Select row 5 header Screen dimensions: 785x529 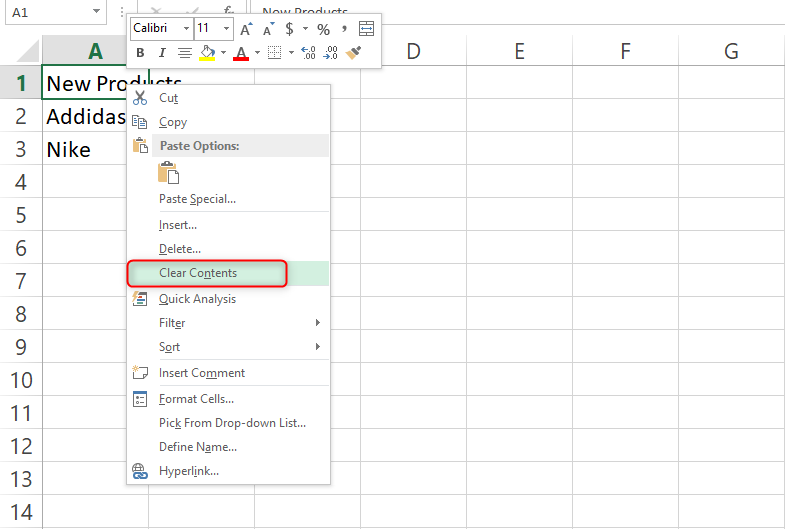pos(21,215)
